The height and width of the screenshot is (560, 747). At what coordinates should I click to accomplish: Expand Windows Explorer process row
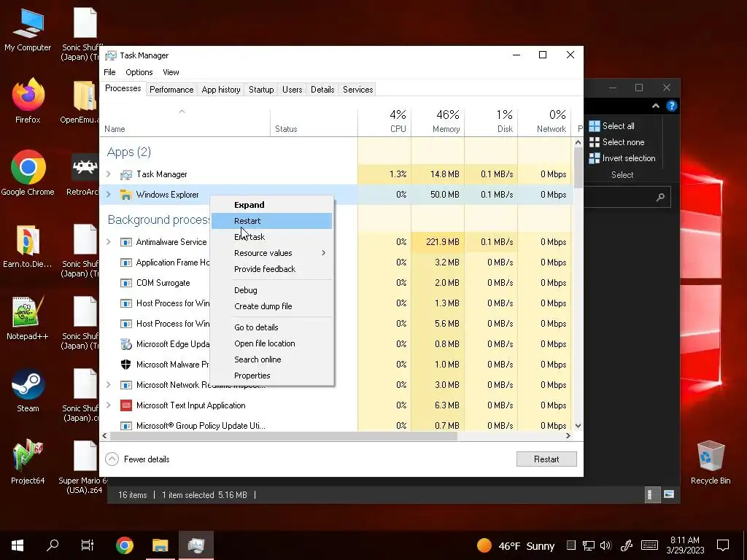[x=109, y=194]
